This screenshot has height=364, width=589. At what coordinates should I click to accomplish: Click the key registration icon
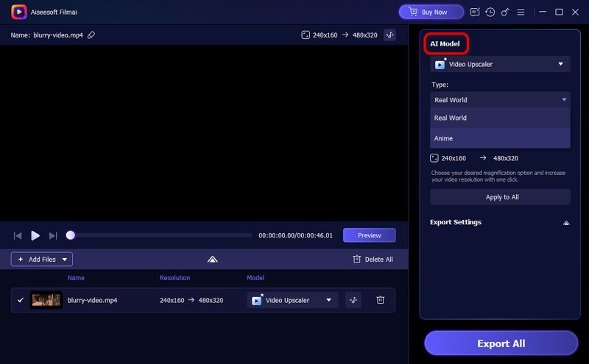[x=506, y=13]
